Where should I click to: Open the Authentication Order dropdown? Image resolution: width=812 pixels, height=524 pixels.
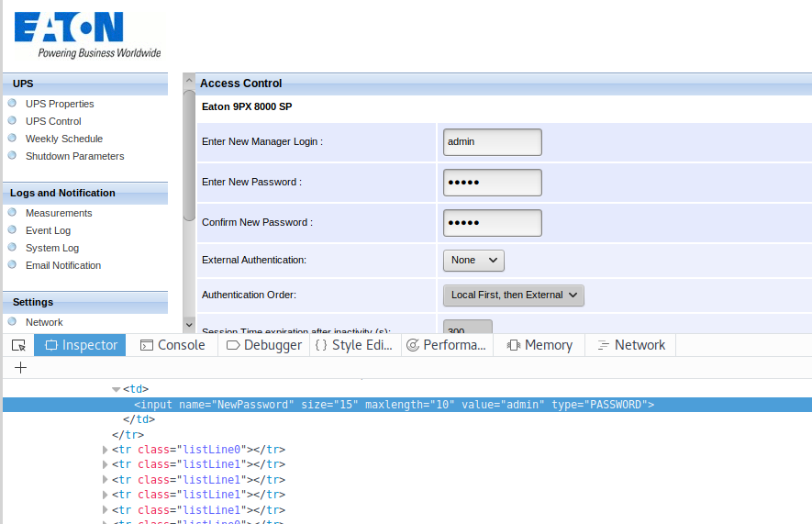513,295
